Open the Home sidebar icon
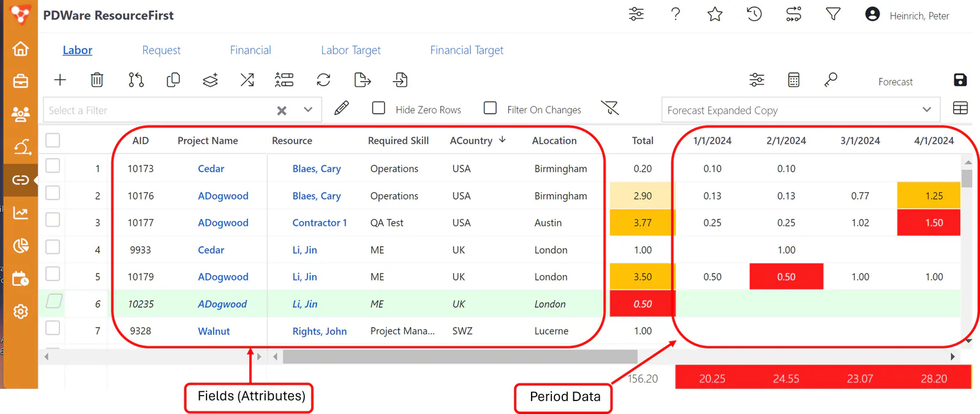Viewport: 980px width, 414px height. click(20, 48)
